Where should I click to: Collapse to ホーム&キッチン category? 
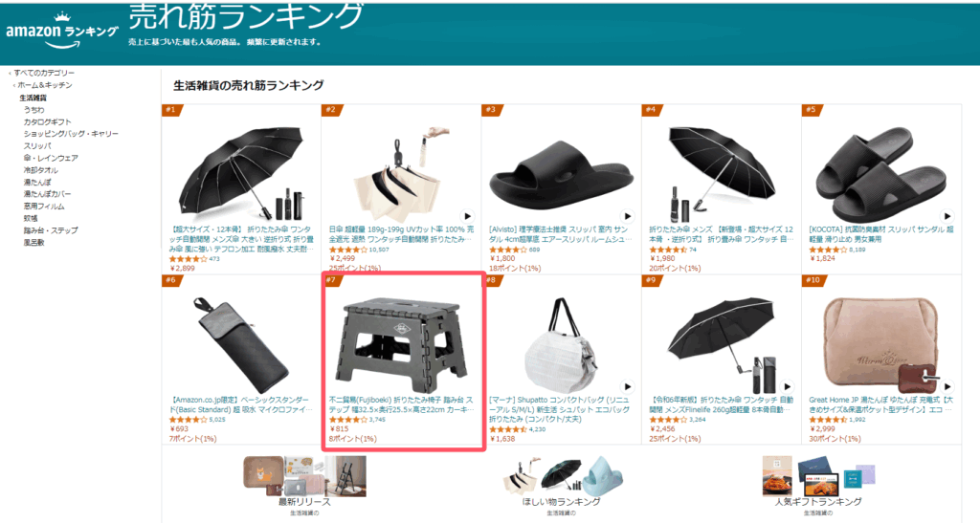click(44, 85)
